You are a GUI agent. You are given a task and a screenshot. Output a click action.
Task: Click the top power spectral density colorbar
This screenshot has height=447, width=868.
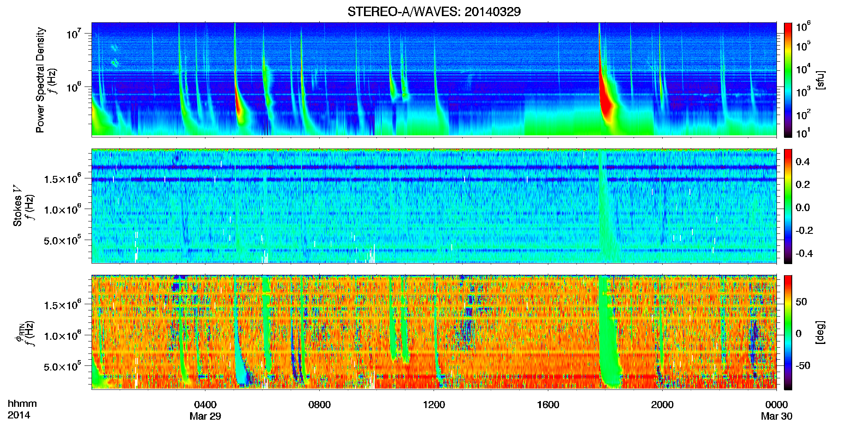pyautogui.click(x=788, y=80)
